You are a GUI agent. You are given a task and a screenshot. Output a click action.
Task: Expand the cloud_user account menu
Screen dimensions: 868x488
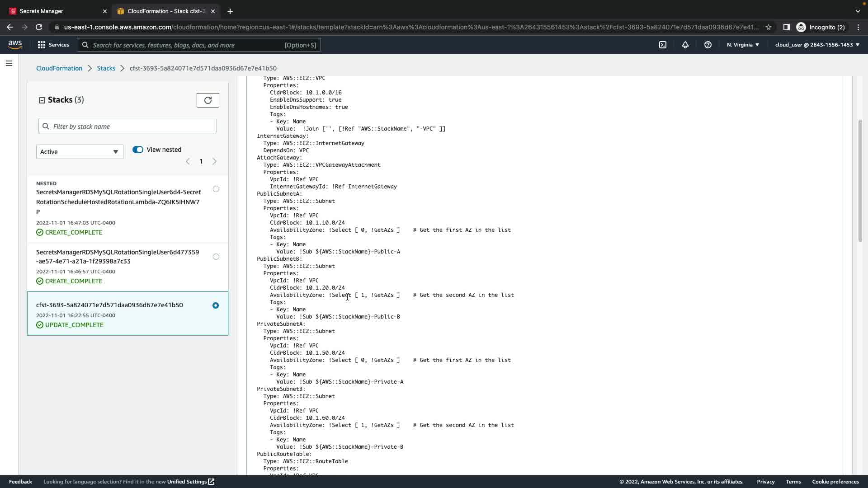pos(817,45)
